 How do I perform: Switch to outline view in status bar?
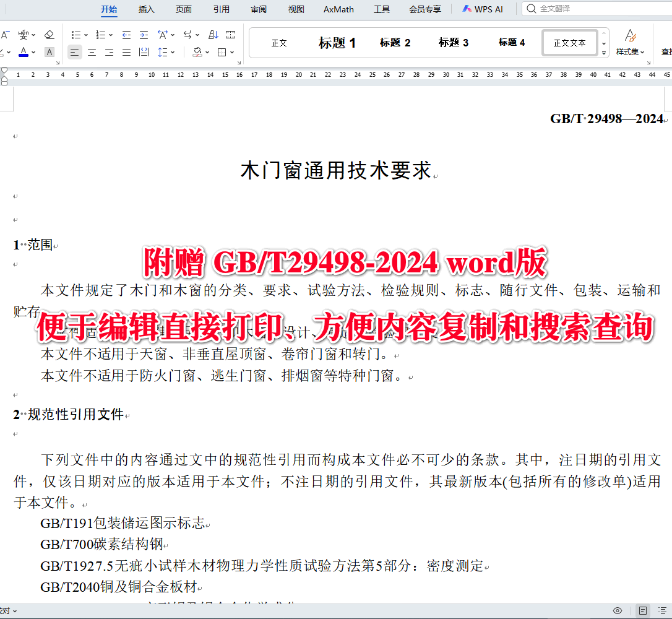click(x=662, y=610)
